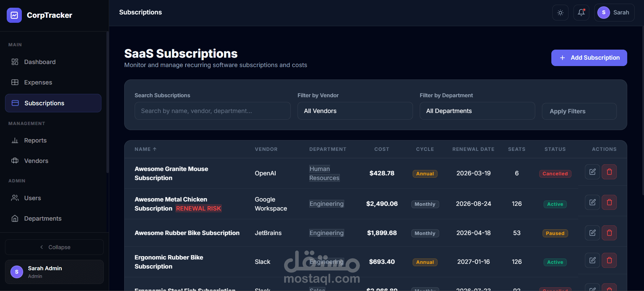Click the Annual badge for Awesome Granite Mouse

coord(425,174)
